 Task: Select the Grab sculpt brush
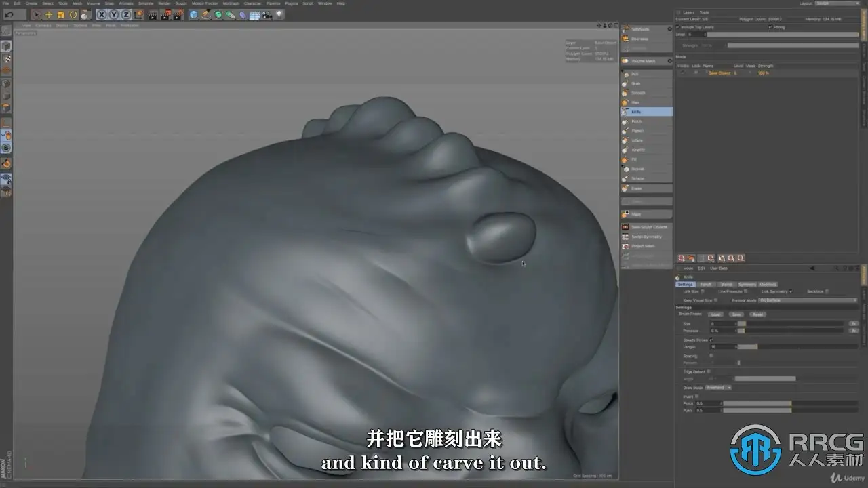(x=646, y=83)
